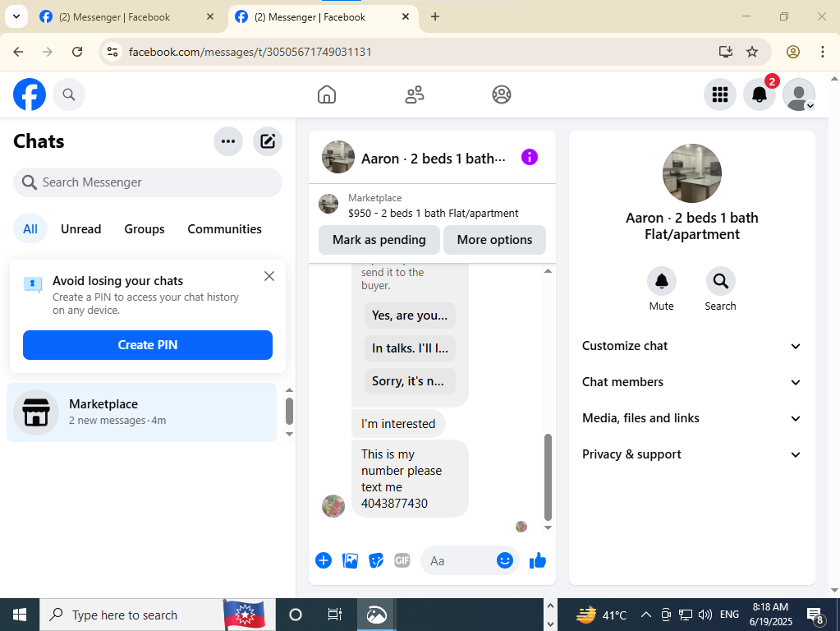Send a thumbs-up like
Screen dimensions: 840x631
pyautogui.click(x=537, y=561)
